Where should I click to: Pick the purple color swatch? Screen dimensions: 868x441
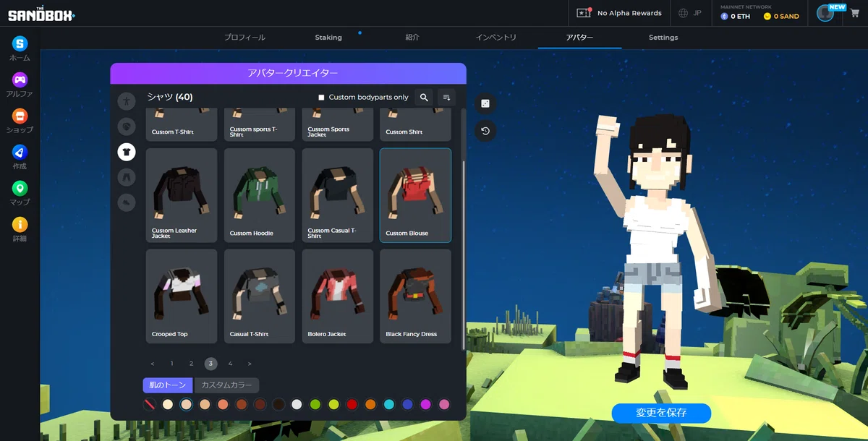tap(426, 405)
